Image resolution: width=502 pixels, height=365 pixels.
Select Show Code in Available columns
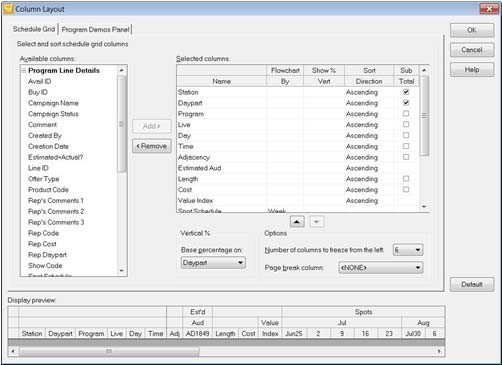click(x=45, y=266)
